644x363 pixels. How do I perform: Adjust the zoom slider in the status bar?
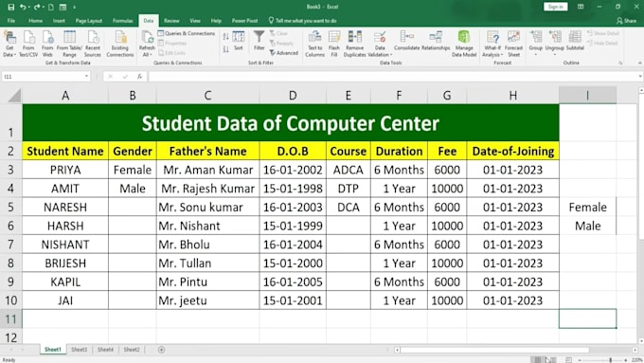(x=610, y=360)
